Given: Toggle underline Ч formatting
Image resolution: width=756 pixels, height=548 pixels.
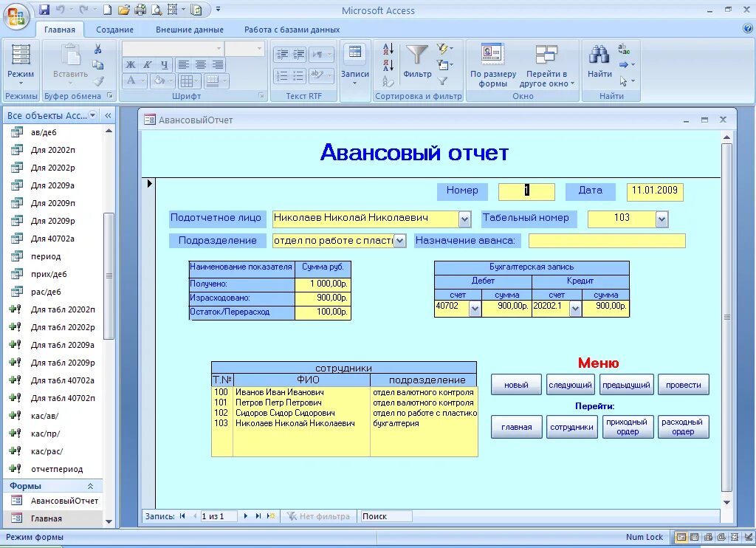Looking at the screenshot, I should coord(165,64).
